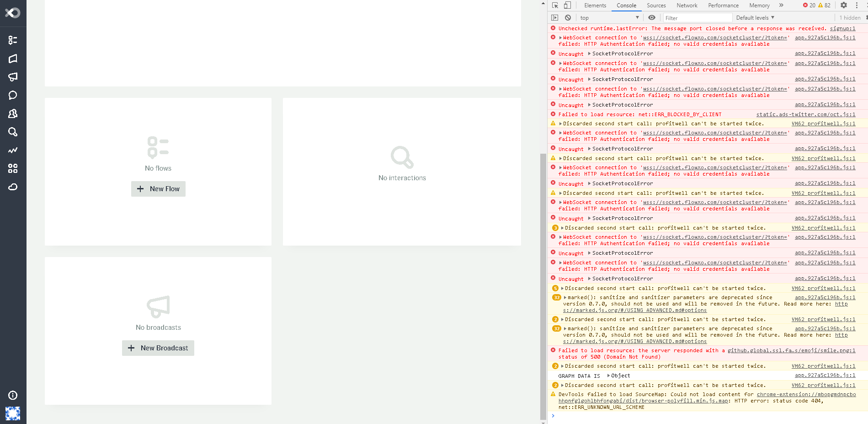Open Interactions magnifier icon in sidebar

tap(13, 132)
